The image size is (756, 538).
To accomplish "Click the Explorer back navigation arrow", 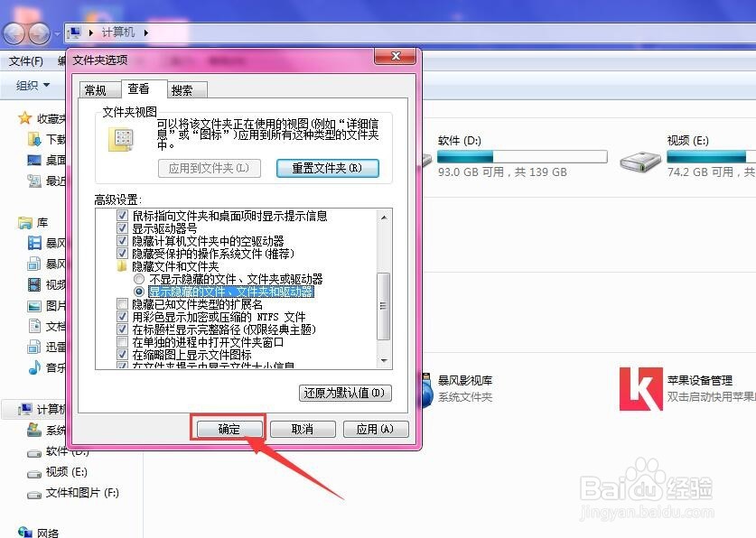I will coord(14,33).
